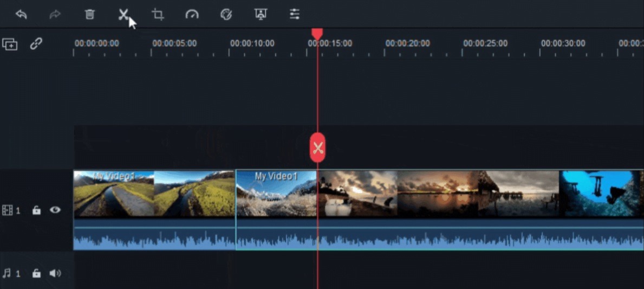Screen dimensions: 644x289
Task: Select the underwater diver clip thumbnail
Action: tap(601, 194)
